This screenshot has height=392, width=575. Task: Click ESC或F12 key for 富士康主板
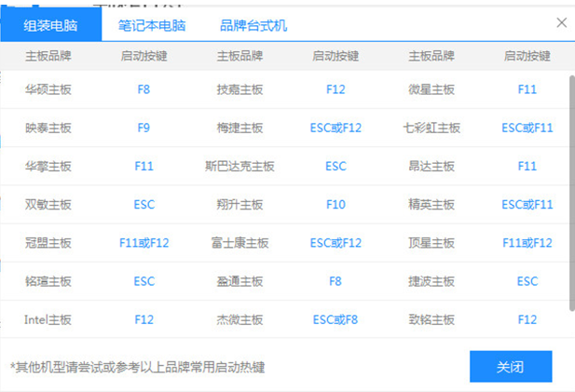tap(335, 243)
